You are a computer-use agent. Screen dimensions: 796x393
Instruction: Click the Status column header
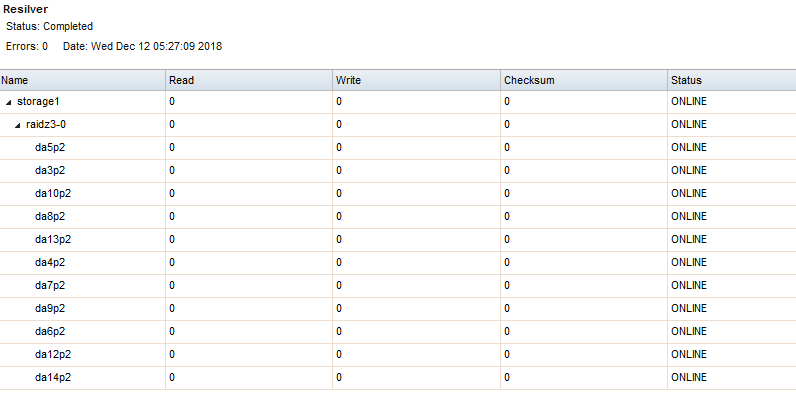click(732, 80)
